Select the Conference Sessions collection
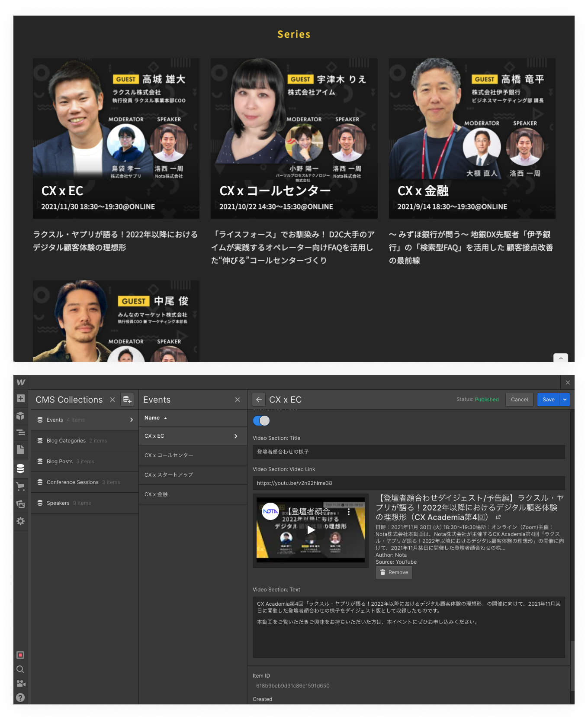Screen dimensions: 588x720 click(85, 482)
